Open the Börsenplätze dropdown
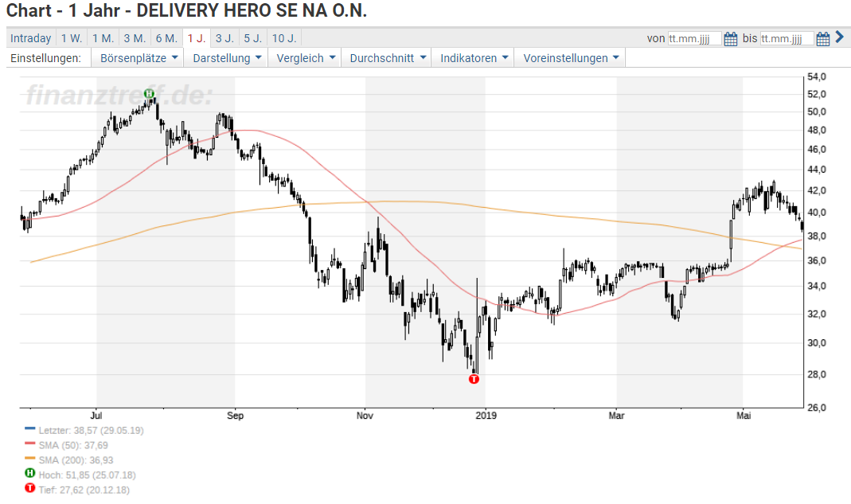This screenshot has width=851, height=504. pos(139,58)
